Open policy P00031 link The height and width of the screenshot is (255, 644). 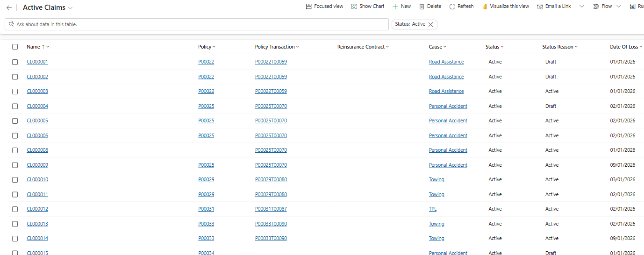(x=206, y=209)
